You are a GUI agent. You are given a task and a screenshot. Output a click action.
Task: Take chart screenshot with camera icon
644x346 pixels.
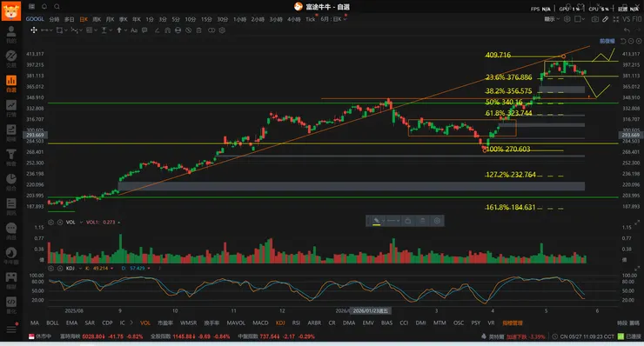click(594, 19)
